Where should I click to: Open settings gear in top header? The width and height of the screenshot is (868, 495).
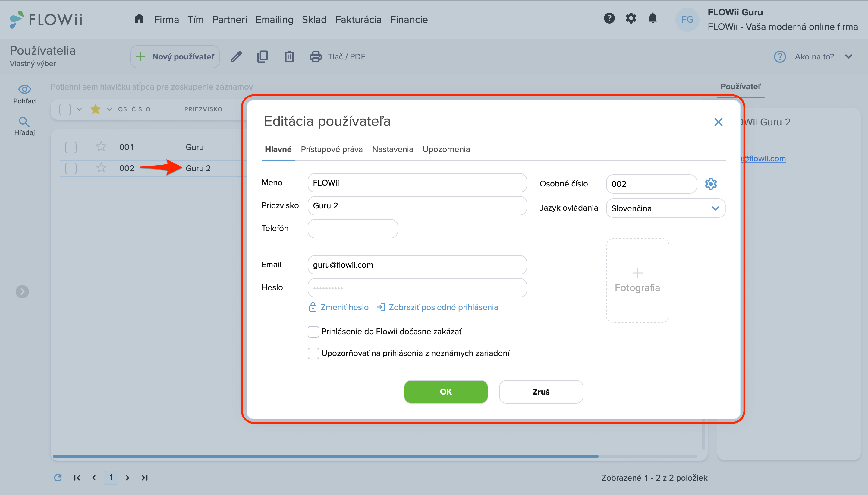point(631,18)
